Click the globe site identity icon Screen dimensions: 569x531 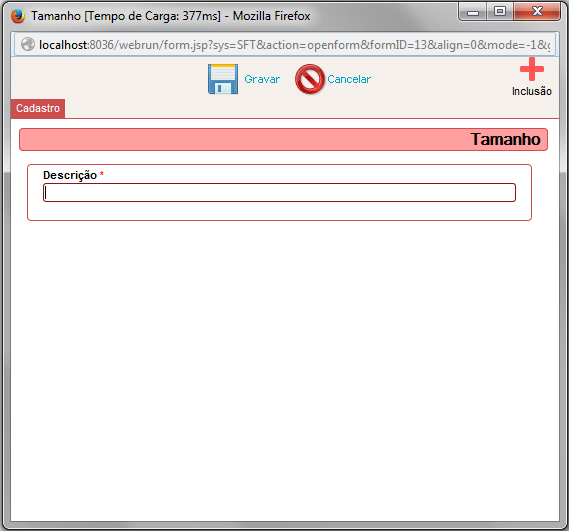tap(28, 44)
